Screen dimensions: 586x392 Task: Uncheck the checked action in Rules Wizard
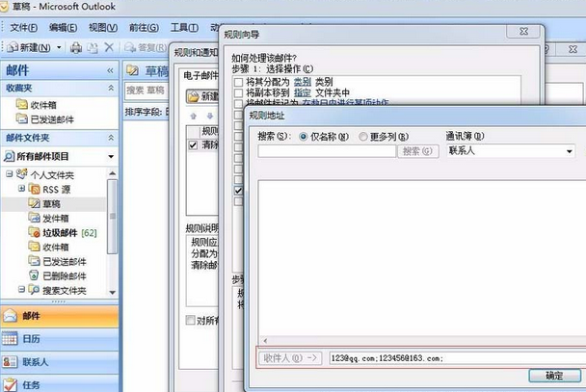[238, 191]
